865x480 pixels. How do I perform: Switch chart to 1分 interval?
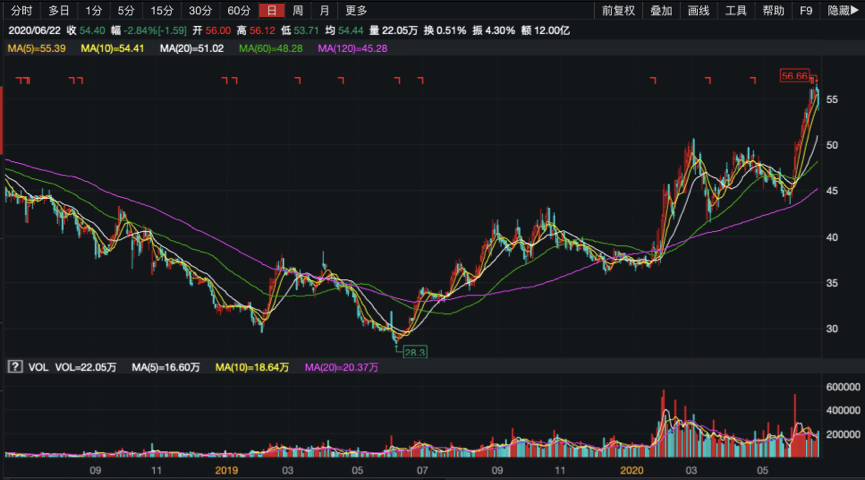(x=93, y=11)
